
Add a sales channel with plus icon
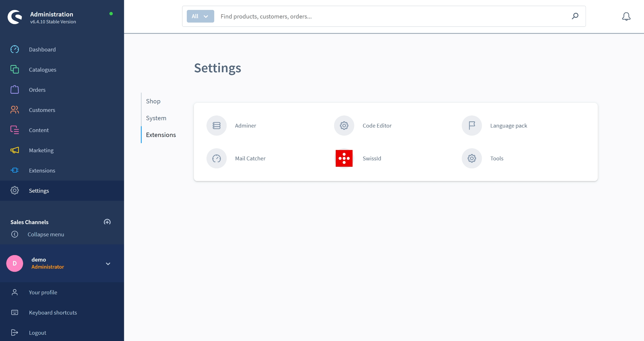click(107, 222)
